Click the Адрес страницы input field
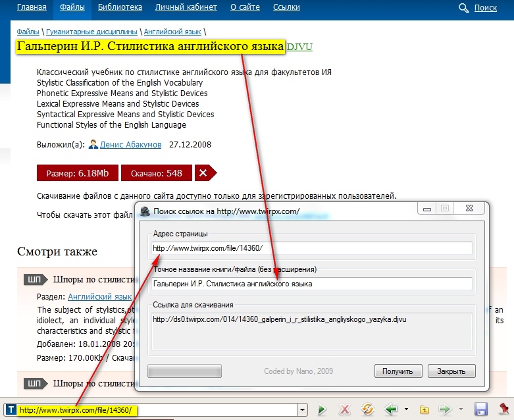Screen dimensions: 514x420 (x=311, y=248)
